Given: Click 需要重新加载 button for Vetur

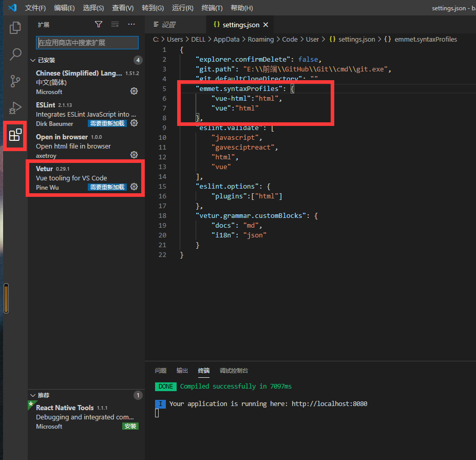Looking at the screenshot, I should click(107, 187).
